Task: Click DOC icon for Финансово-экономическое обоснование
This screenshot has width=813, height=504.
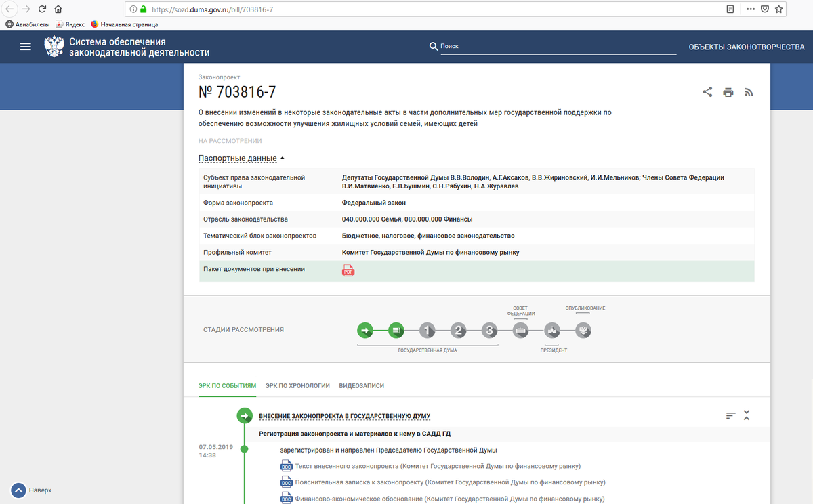Action: [x=286, y=498]
